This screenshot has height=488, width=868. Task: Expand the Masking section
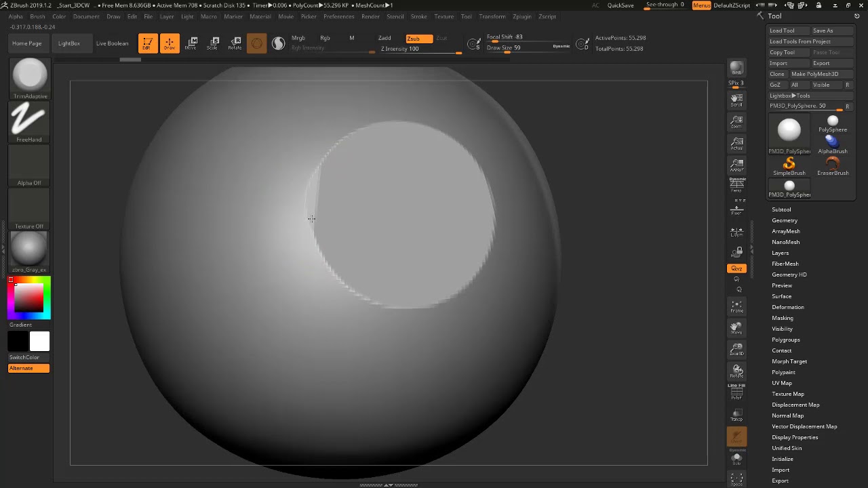click(x=783, y=318)
